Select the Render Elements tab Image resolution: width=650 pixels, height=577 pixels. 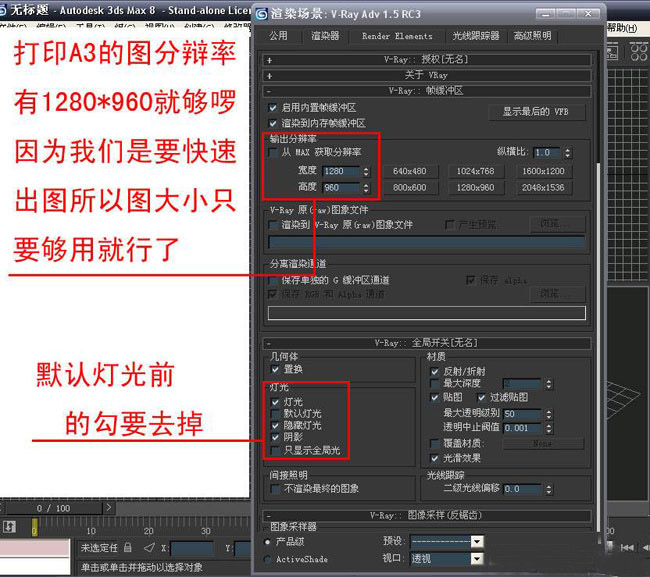397,36
